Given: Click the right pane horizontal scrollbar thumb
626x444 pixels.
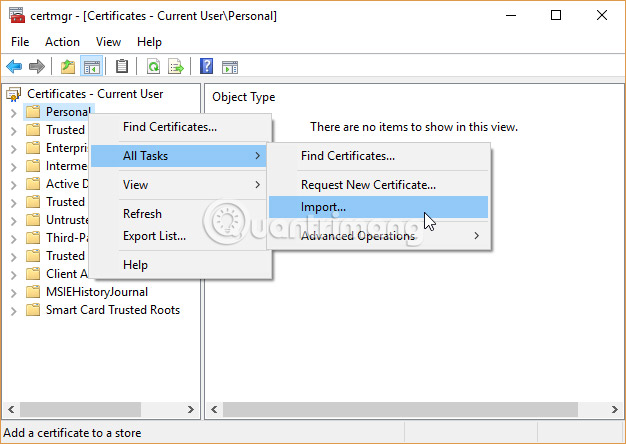Looking at the screenshot, I should tap(400, 410).
